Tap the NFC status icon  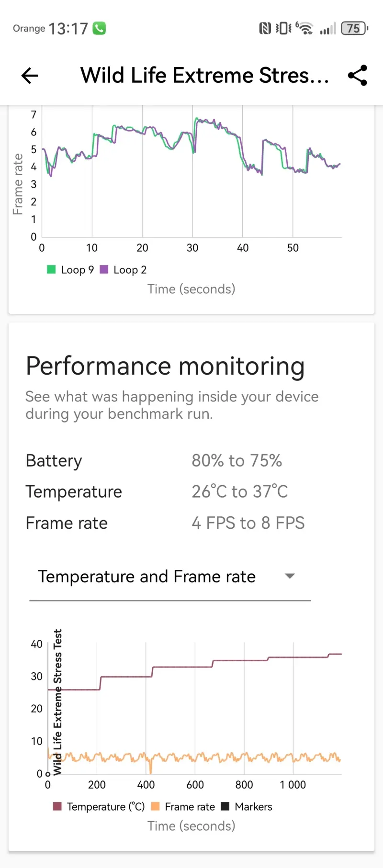265,29
